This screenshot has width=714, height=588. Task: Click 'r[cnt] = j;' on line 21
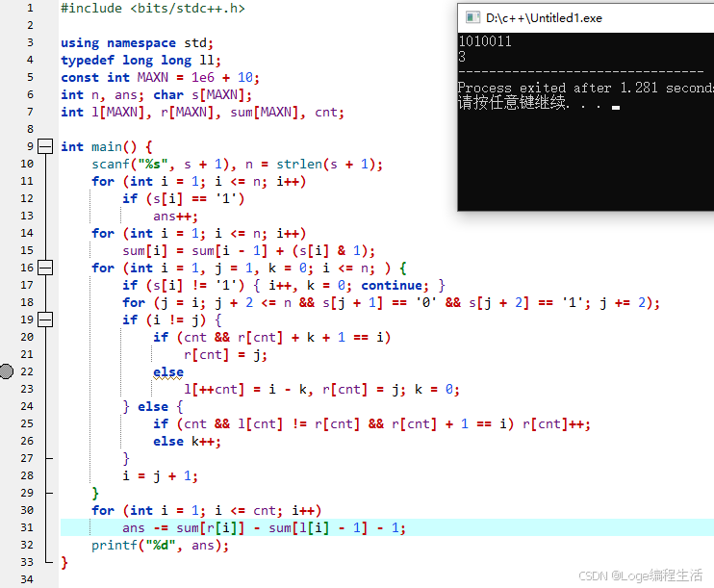225,354
